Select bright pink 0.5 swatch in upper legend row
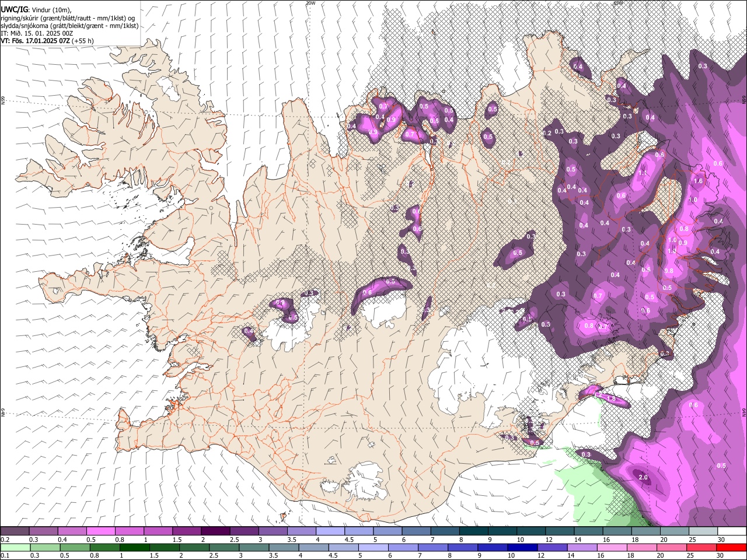747x560 pixels. coord(100,531)
